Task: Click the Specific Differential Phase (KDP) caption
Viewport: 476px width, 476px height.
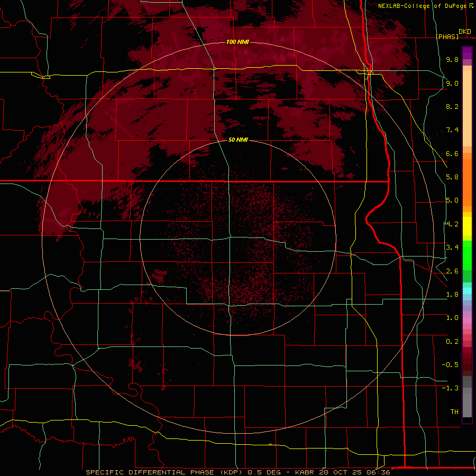Action: click(165, 472)
